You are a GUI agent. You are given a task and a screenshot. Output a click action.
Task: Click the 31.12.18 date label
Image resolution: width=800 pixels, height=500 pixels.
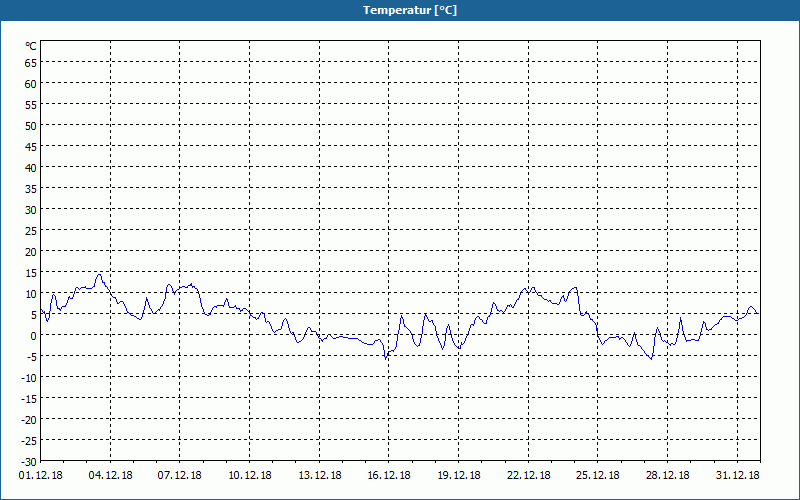coord(737,475)
